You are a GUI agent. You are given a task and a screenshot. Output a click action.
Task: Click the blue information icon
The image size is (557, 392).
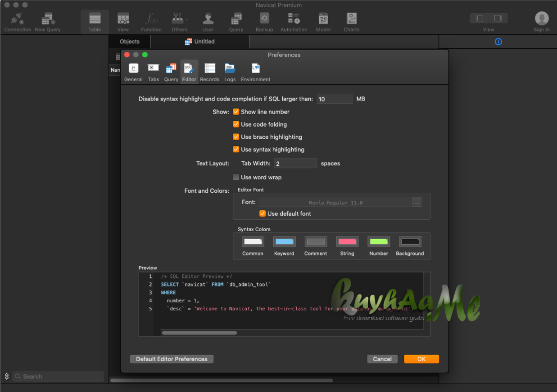[498, 42]
